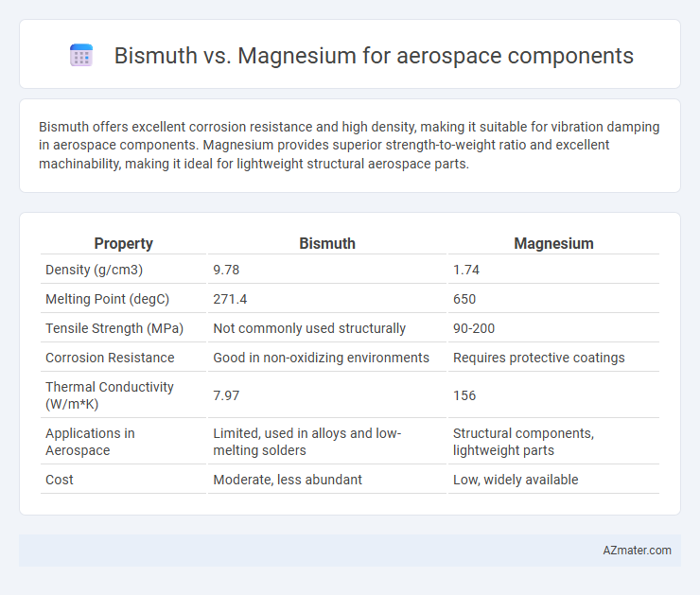
Task: Click 'Structural components, lightweight parts' cell
Action: click(523, 442)
